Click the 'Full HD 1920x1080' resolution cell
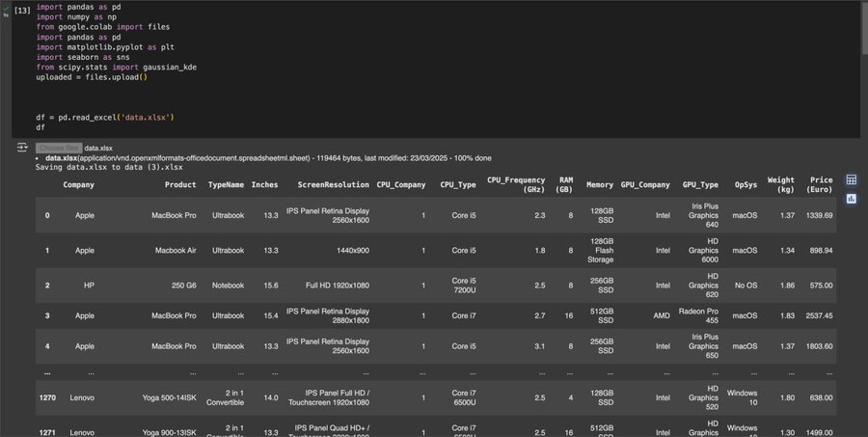The width and height of the screenshot is (868, 437). 338,286
